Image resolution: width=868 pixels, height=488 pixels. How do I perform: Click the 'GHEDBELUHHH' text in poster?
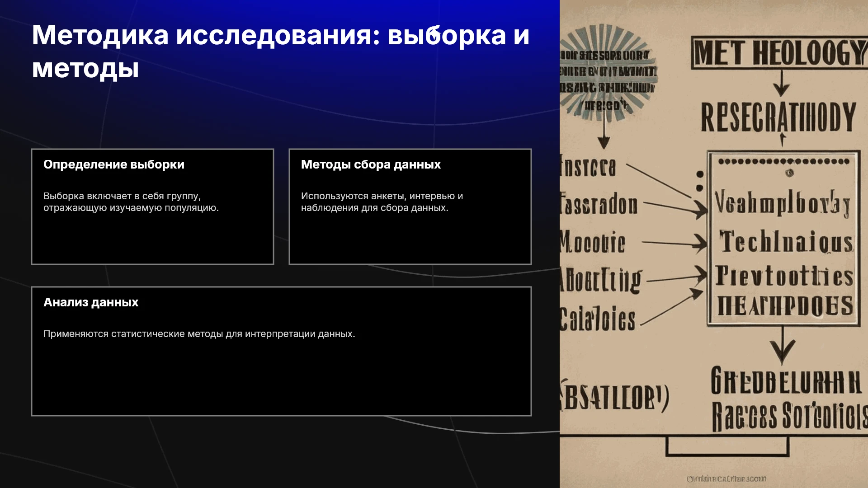[x=786, y=381]
